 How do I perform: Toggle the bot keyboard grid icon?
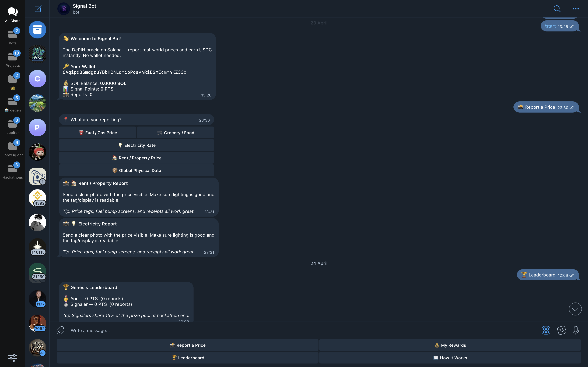tap(546, 330)
